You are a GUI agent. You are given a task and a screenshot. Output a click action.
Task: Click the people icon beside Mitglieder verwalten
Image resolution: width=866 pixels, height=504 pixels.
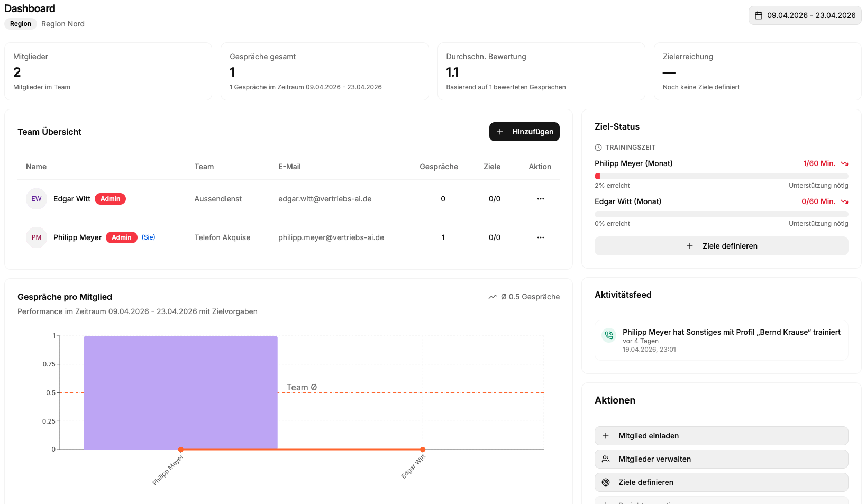pyautogui.click(x=605, y=459)
